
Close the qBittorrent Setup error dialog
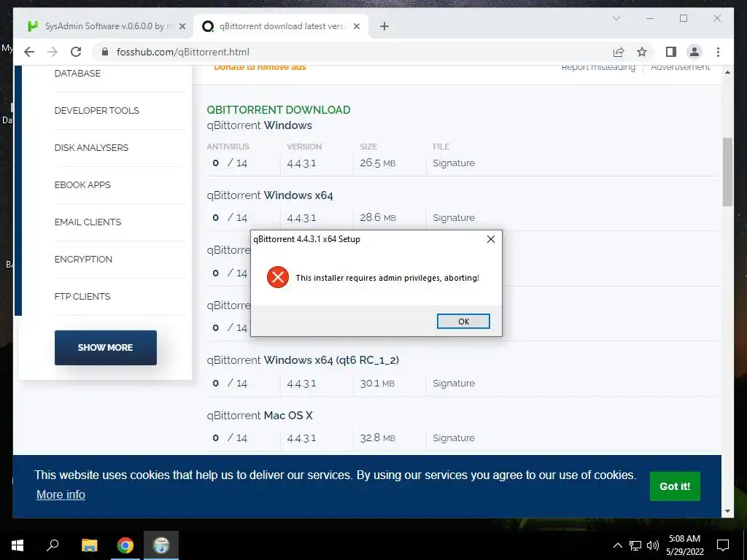tap(491, 239)
